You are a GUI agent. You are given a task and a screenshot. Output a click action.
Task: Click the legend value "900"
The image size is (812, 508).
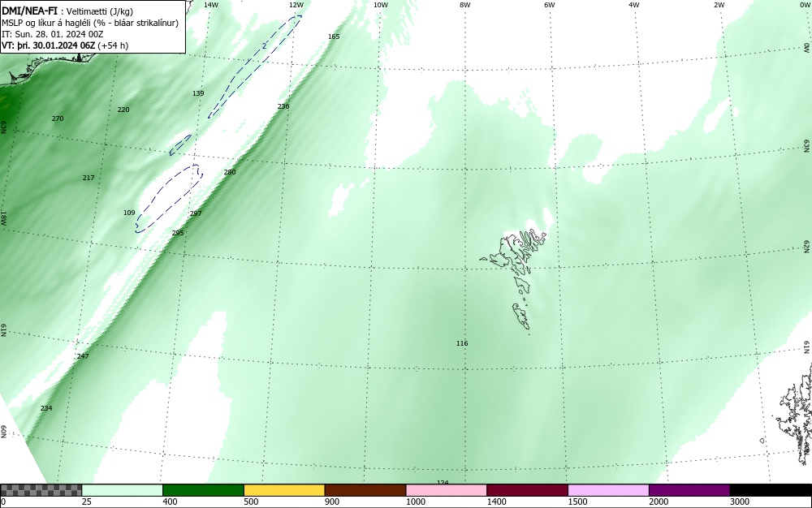[x=332, y=502]
